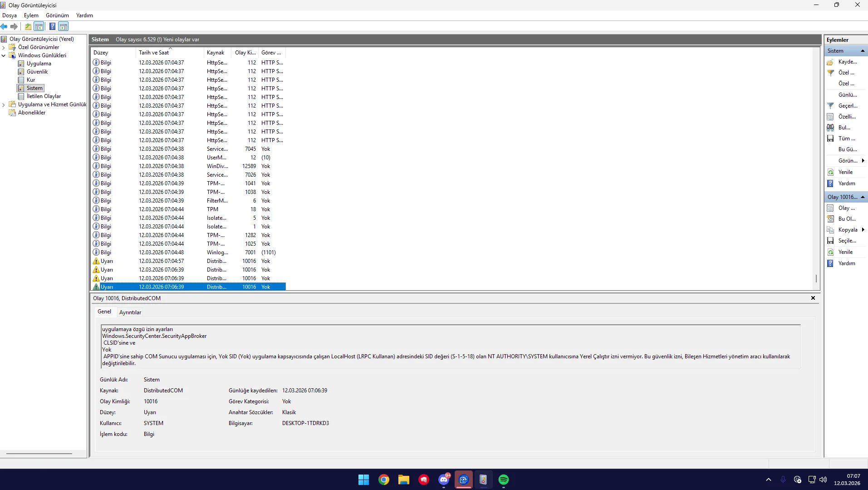Click the Back arrow in the toolbar
The height and width of the screenshot is (490, 868).
[x=4, y=27]
